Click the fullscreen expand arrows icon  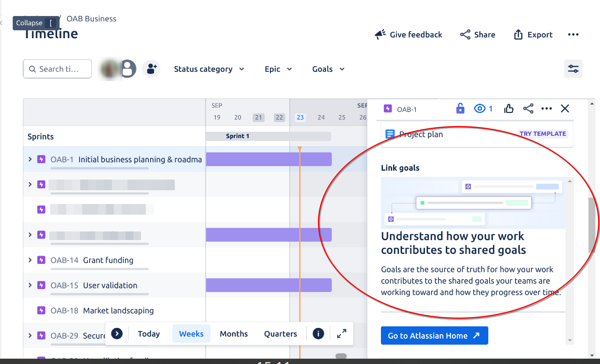(341, 333)
